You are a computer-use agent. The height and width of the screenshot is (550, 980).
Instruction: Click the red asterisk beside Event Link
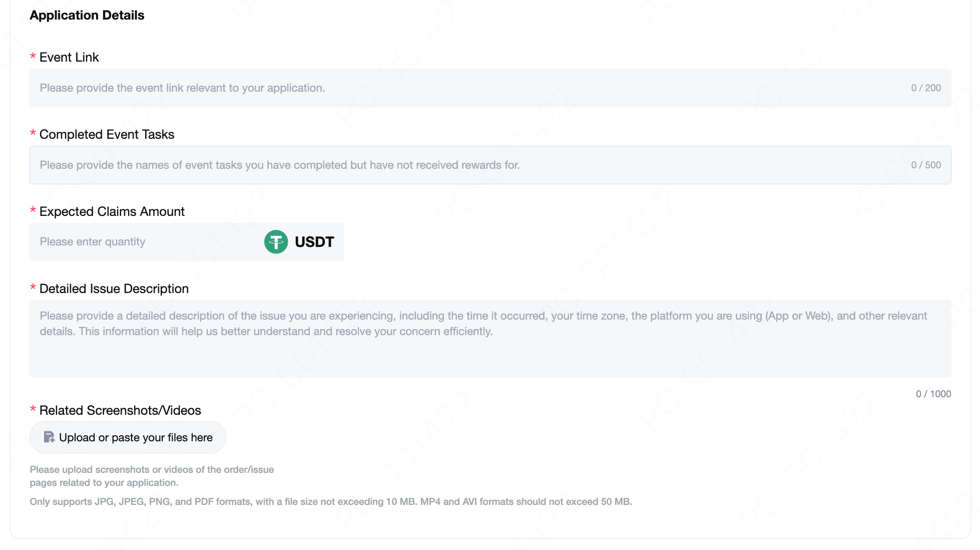33,56
